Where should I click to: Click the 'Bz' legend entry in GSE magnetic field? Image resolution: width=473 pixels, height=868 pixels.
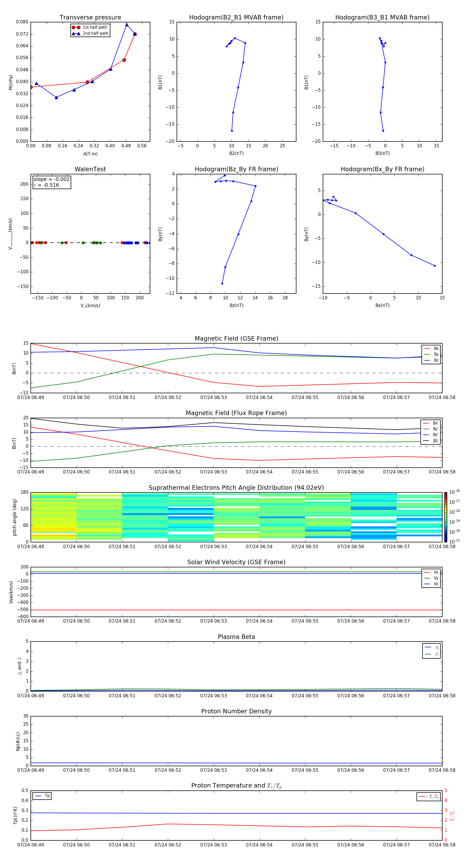[431, 360]
